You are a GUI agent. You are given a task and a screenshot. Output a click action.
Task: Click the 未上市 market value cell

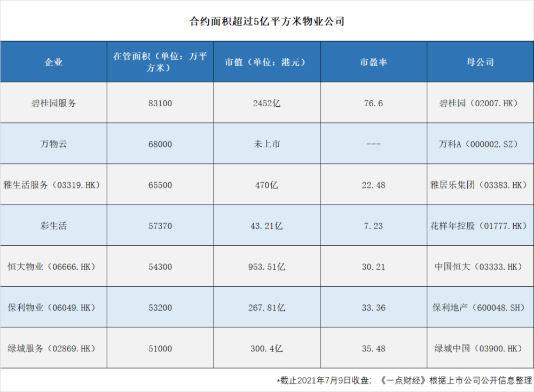click(x=266, y=144)
